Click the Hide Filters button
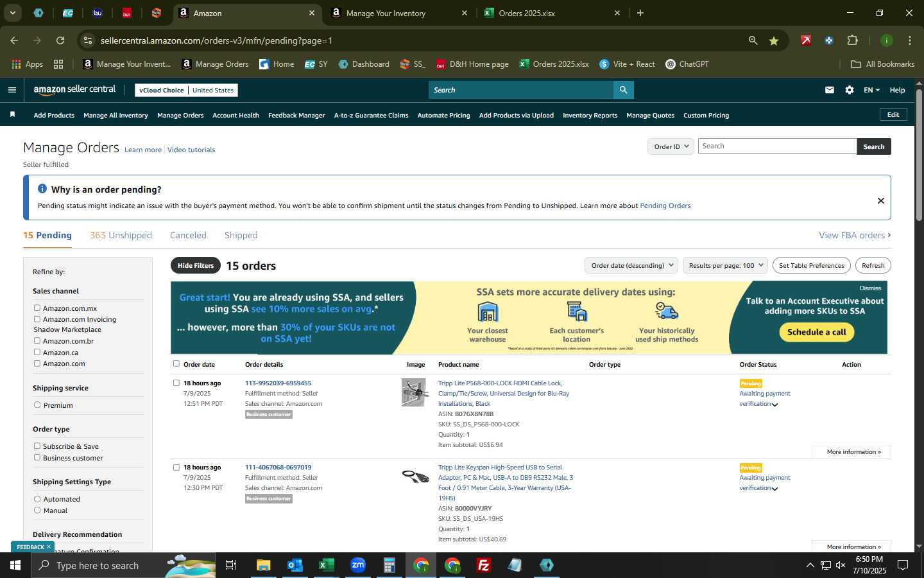Viewport: 924px width, 578px height. point(196,265)
